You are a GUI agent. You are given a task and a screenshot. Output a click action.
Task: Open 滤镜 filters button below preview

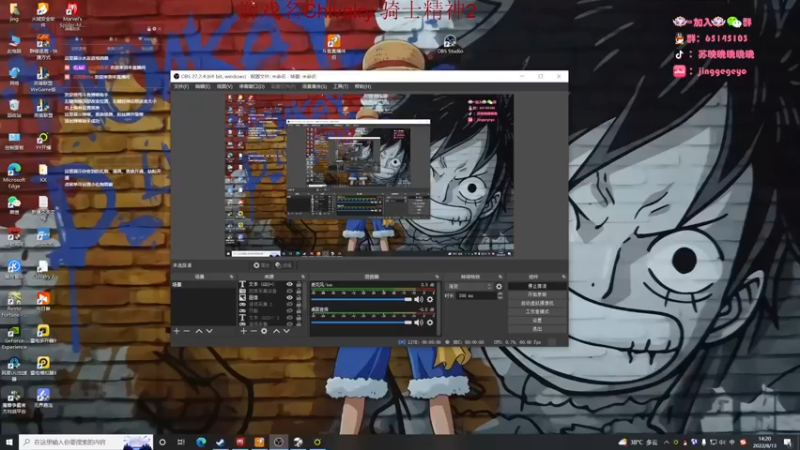tap(283, 265)
